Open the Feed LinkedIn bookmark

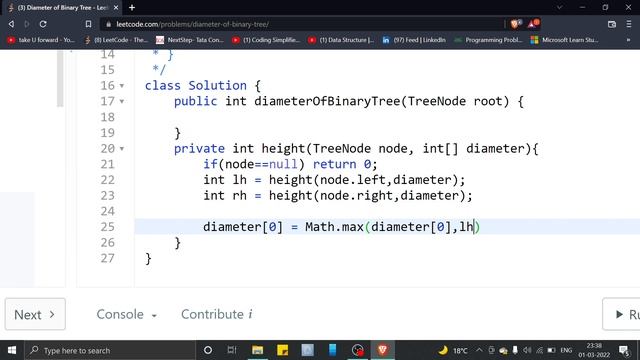click(x=414, y=40)
